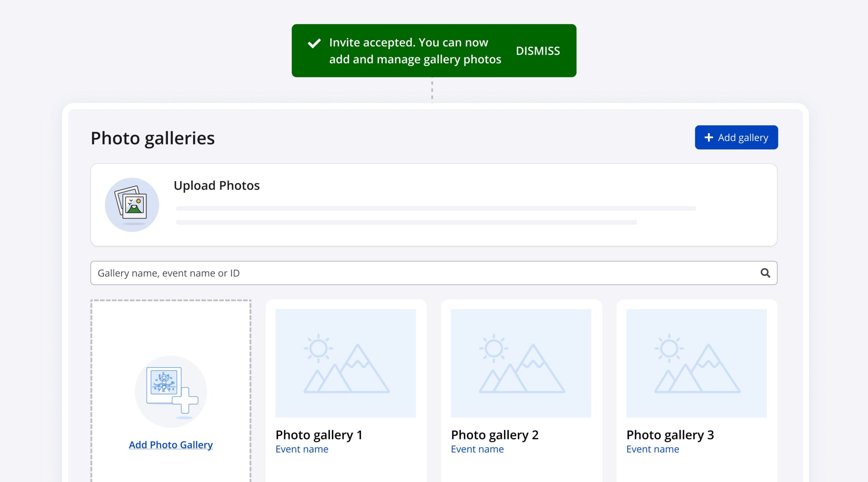This screenshot has height=482, width=868.
Task: Click the checkmark icon in green notification
Action: [x=314, y=43]
